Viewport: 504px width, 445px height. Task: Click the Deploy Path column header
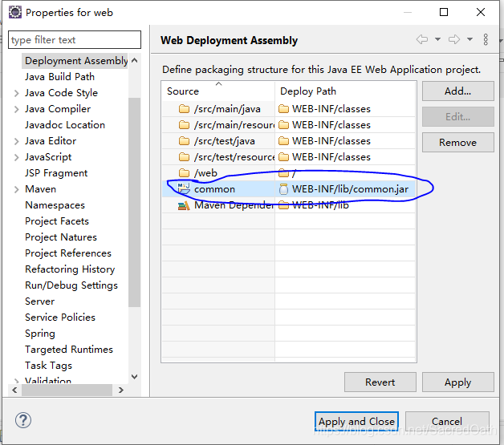(345, 91)
